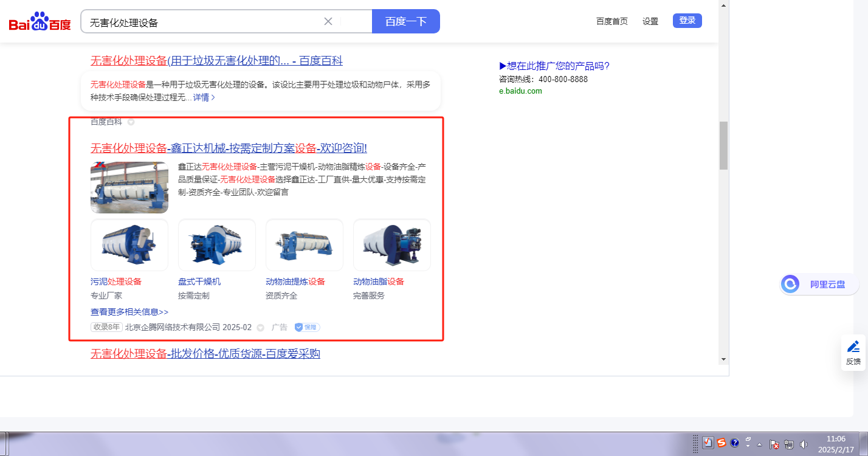The image size is (868, 456).
Task: Open the 无害化处理设备 百度百科 result title
Action: pyautogui.click(x=217, y=61)
